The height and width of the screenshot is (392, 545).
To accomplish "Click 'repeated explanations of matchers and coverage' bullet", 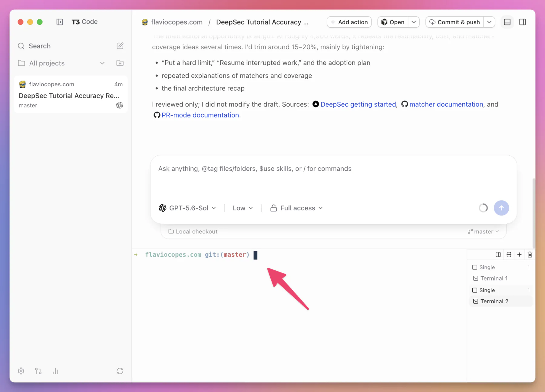I will click(236, 75).
